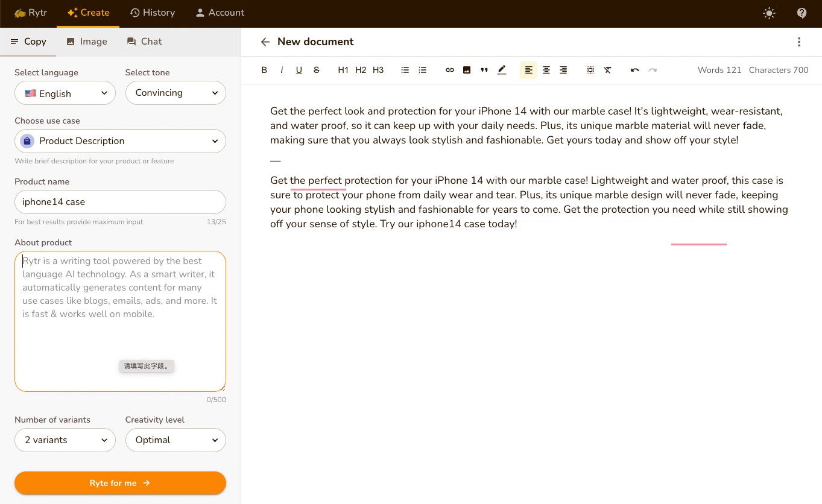Undo the last edit

[x=635, y=70]
